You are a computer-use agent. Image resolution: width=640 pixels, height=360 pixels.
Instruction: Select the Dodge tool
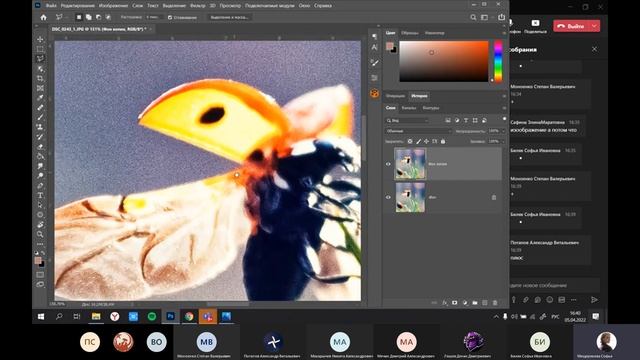click(40, 176)
